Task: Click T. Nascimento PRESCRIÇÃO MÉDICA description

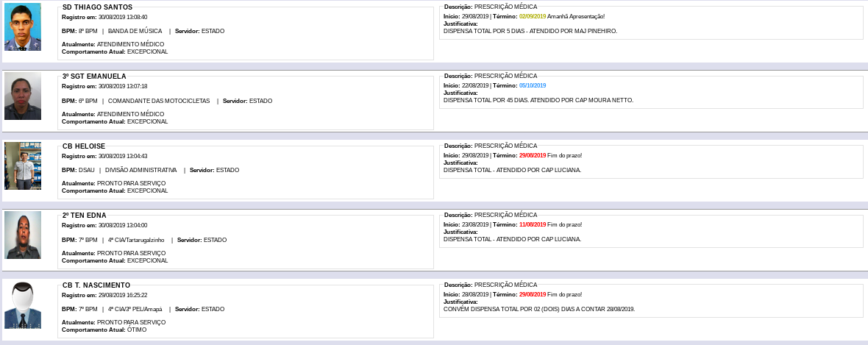Action: point(505,285)
